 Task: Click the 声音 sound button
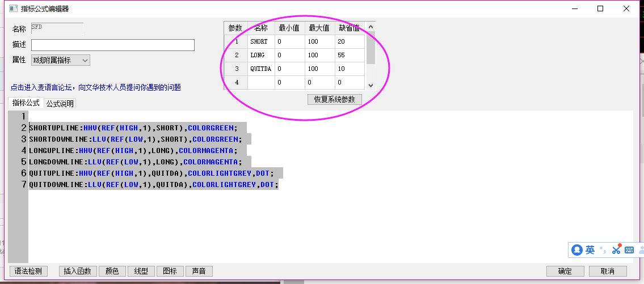tap(199, 272)
